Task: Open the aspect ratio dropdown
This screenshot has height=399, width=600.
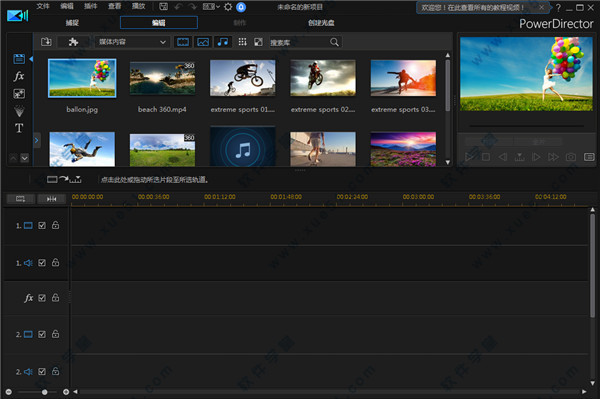Action: (211, 7)
